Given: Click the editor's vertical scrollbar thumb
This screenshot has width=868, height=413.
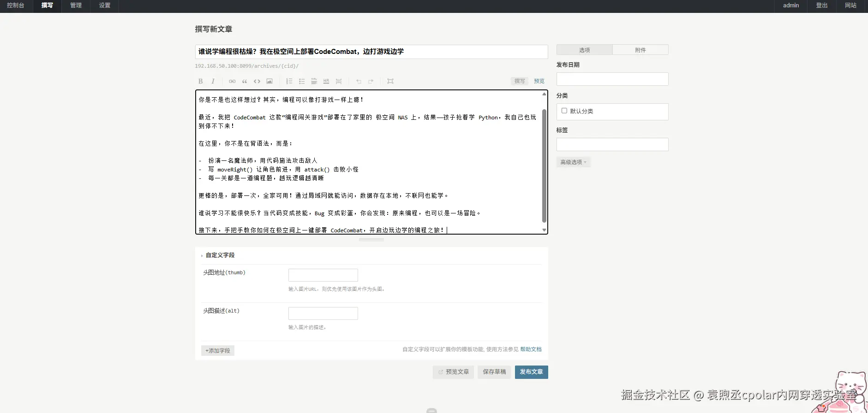Looking at the screenshot, I should (544, 166).
